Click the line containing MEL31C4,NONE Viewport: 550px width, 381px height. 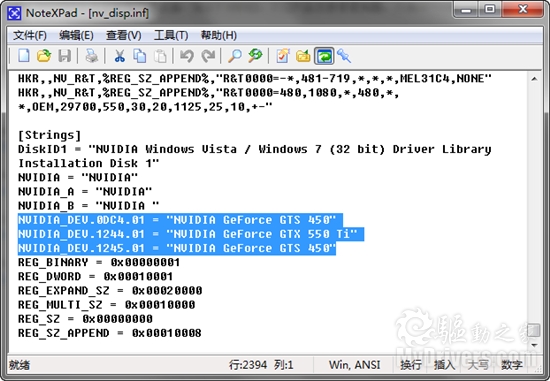(x=255, y=79)
